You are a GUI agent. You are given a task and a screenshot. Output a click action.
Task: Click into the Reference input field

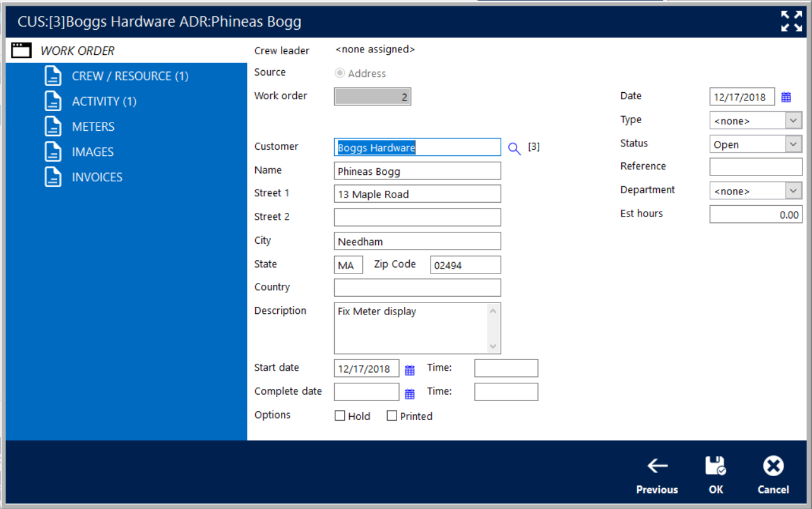(755, 167)
